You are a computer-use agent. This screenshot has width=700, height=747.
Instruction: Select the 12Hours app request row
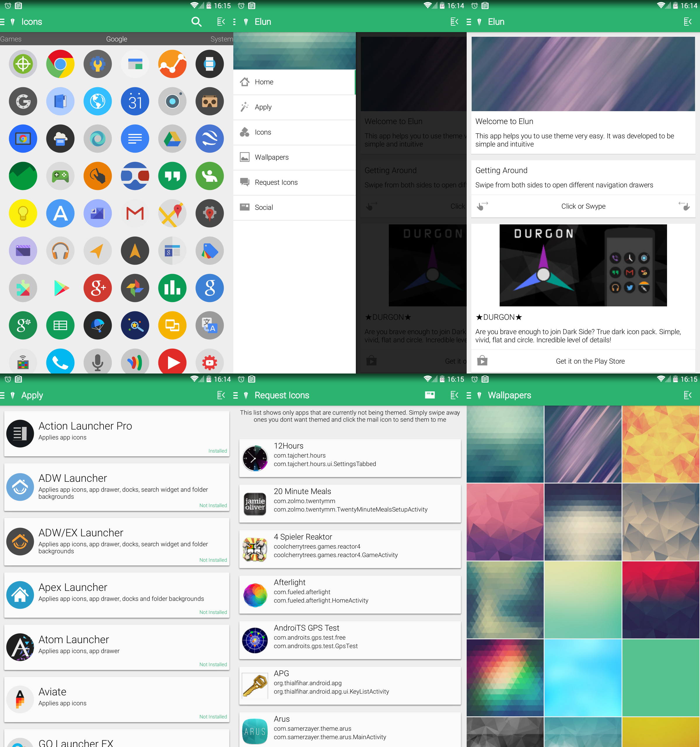[350, 458]
